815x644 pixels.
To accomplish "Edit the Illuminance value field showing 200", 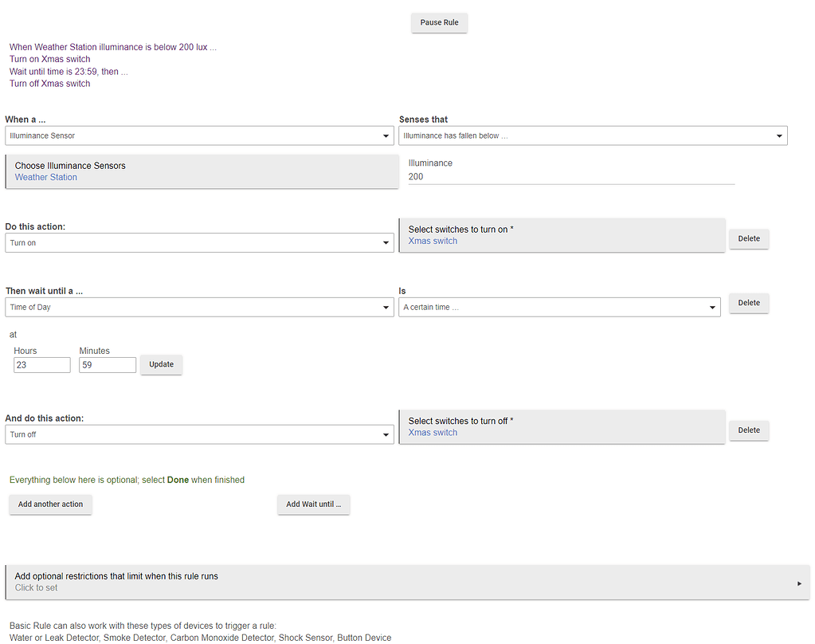I will (570, 177).
